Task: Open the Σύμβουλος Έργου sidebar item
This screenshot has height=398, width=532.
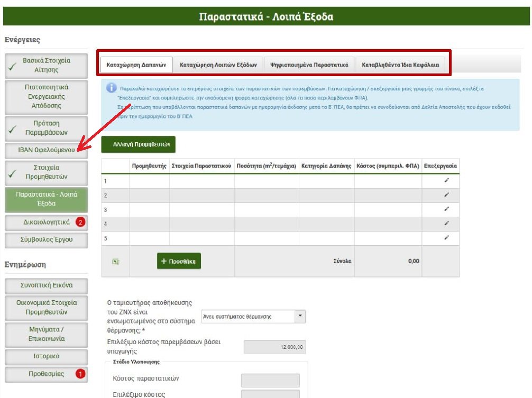Action: (47, 239)
